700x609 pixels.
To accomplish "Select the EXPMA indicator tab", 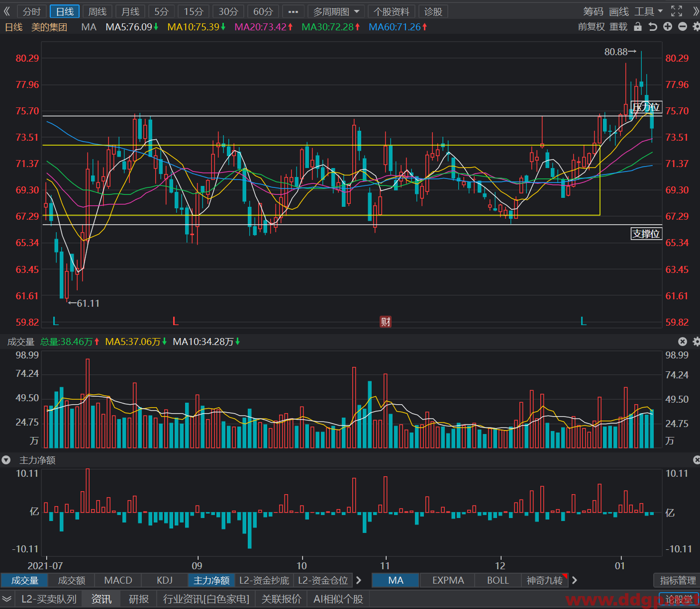I will click(x=448, y=580).
